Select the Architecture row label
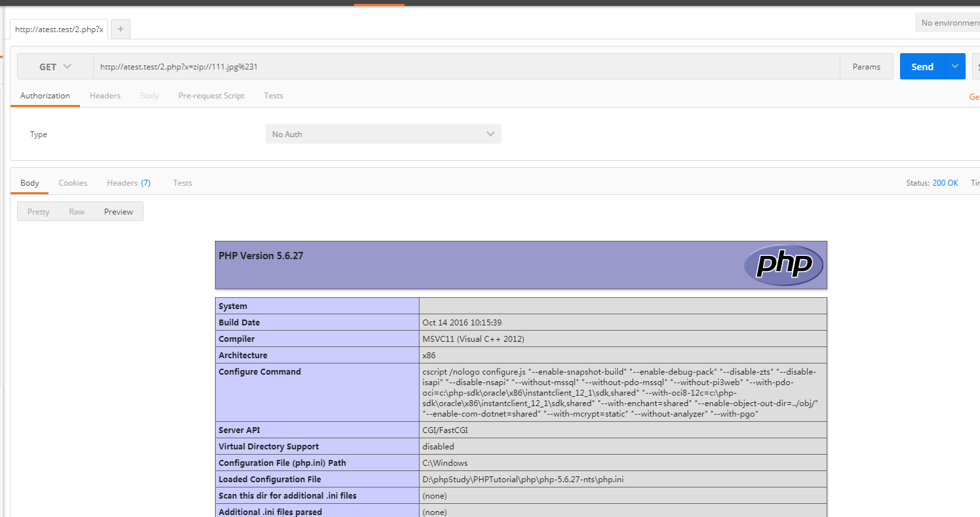Viewport: 980px width, 517px height. pos(243,356)
